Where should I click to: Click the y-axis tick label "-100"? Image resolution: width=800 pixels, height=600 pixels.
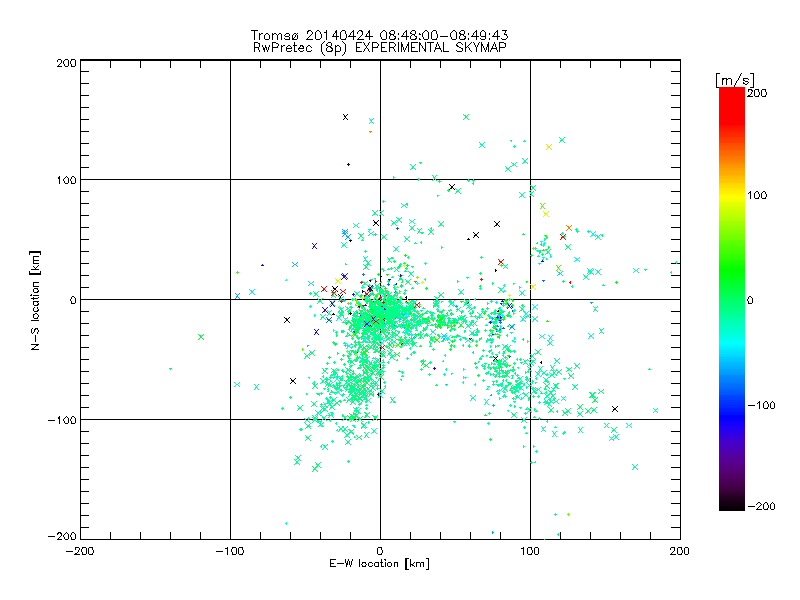(62, 420)
